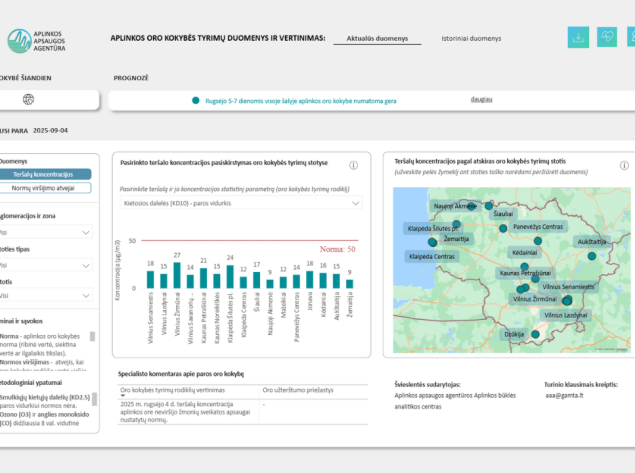Open the Kietosios dalelės (KD10) parameter dropdown

240,203
